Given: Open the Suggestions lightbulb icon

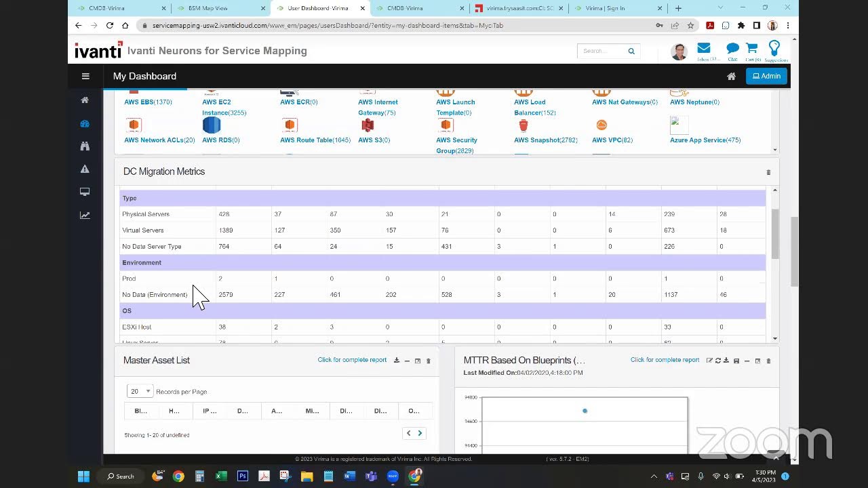Looking at the screenshot, I should pos(774,48).
